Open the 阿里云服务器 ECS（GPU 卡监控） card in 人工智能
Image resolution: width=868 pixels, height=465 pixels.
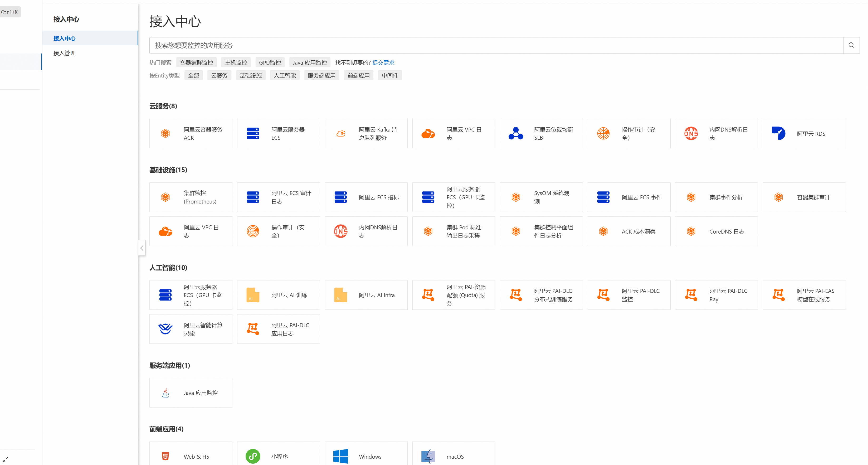tap(191, 295)
